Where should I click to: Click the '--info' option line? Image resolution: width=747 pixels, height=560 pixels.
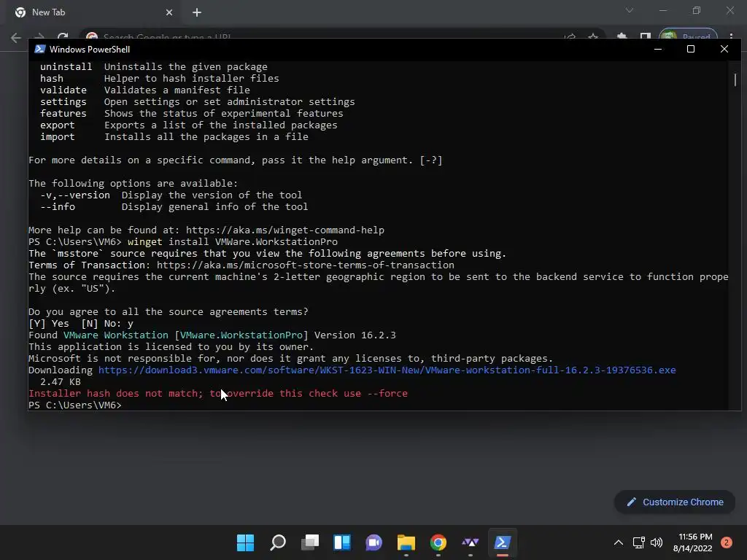point(174,206)
